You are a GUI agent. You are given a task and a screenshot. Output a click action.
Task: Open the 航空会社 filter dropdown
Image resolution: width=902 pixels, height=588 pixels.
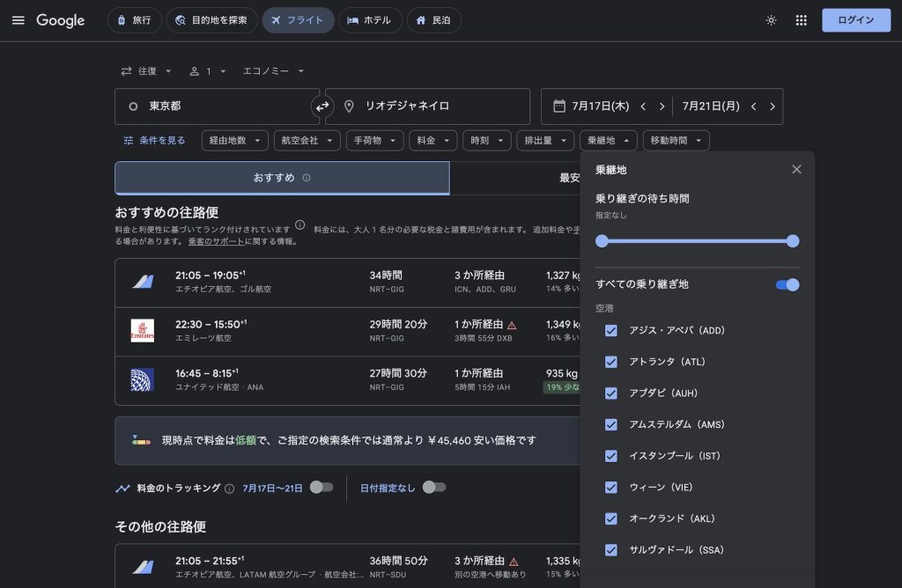click(307, 140)
